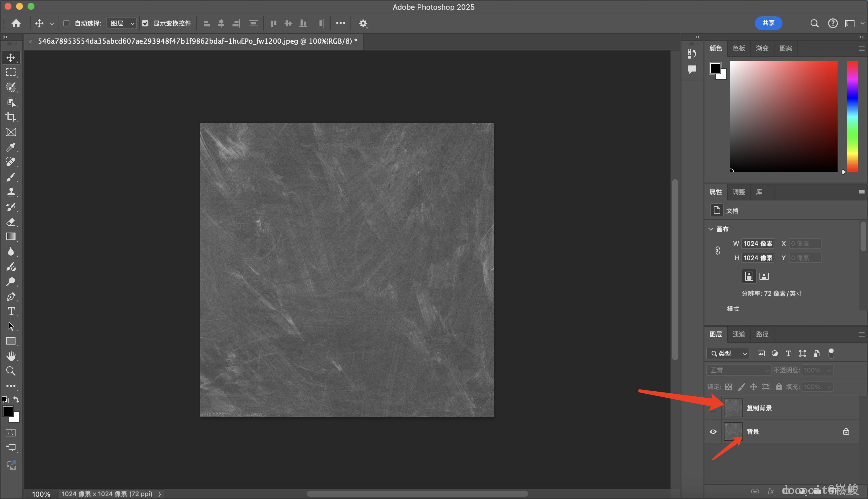Select the Gradient tool
This screenshot has height=499, width=868.
[11, 237]
